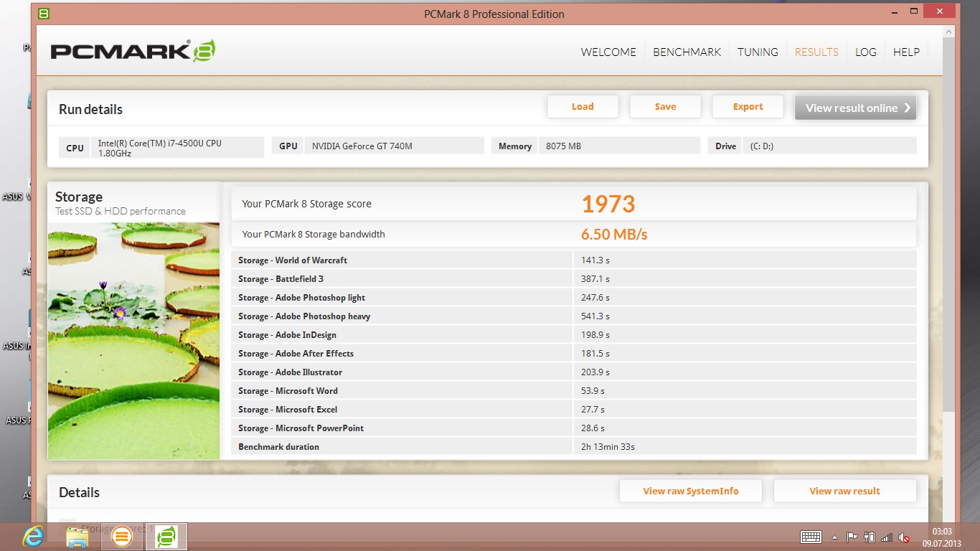Open View raw SystemInfo

pos(691,491)
